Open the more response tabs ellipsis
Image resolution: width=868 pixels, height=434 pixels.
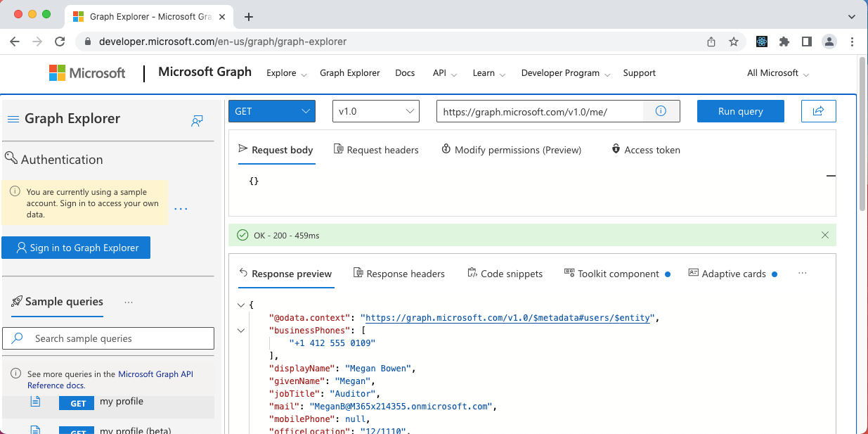click(x=803, y=274)
